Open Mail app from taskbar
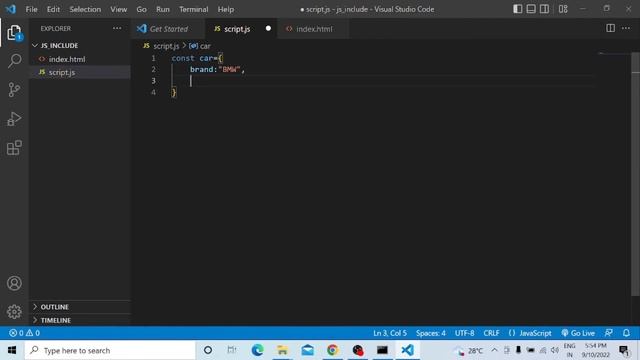The image size is (640, 360). pyautogui.click(x=308, y=350)
